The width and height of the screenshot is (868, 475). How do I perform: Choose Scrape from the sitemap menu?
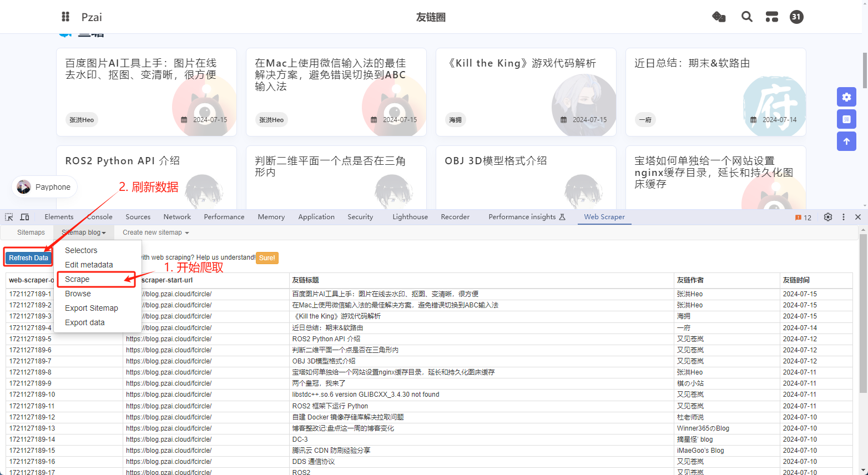point(77,279)
